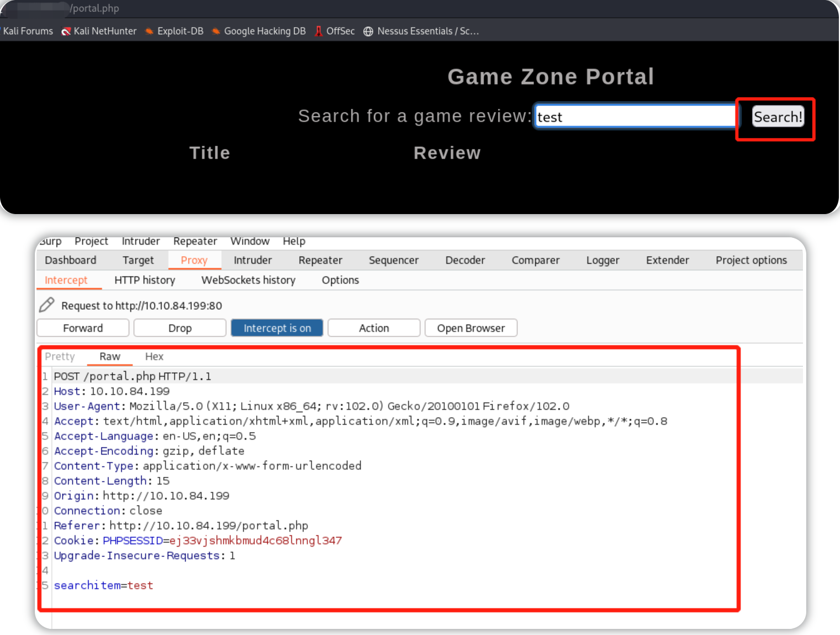
Task: Select the Intercept sub-tab
Action: (66, 280)
